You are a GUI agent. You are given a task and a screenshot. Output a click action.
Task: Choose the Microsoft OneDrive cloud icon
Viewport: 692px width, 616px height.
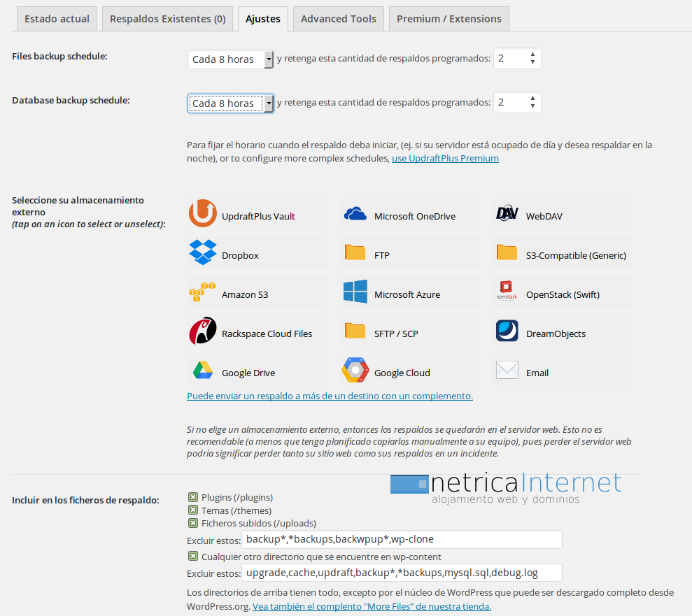pos(355,214)
